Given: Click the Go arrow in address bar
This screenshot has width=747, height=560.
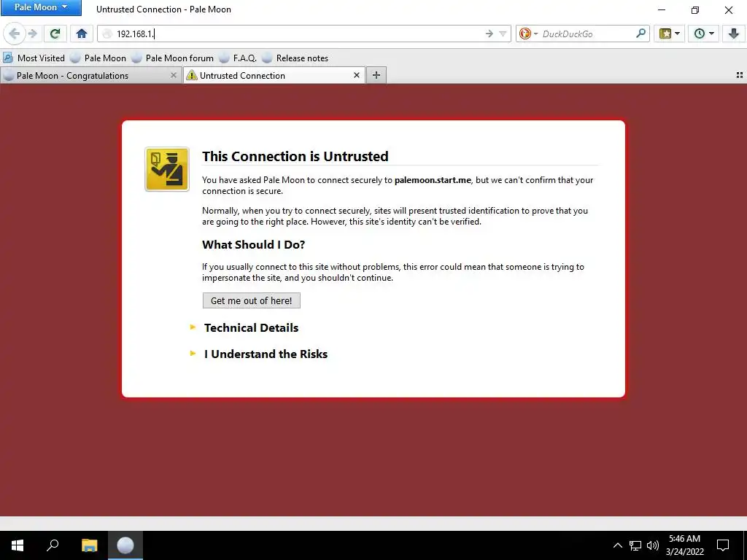Looking at the screenshot, I should 489,34.
